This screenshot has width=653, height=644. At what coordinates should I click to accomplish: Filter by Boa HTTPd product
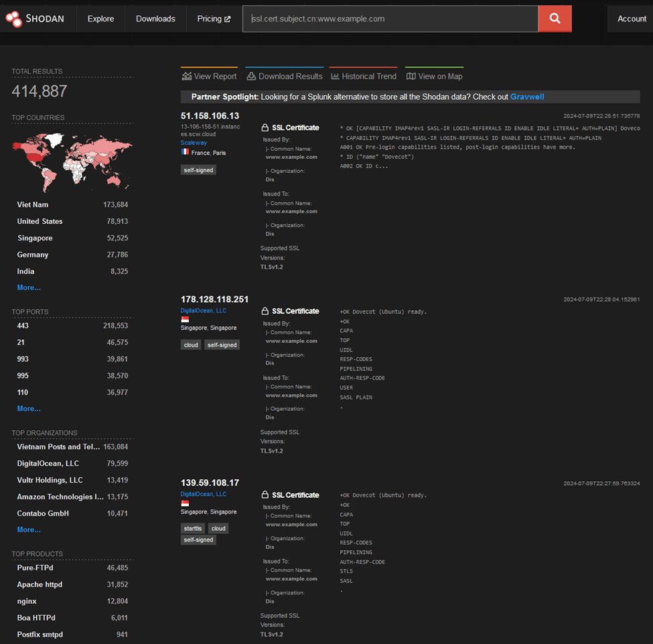coord(72,618)
